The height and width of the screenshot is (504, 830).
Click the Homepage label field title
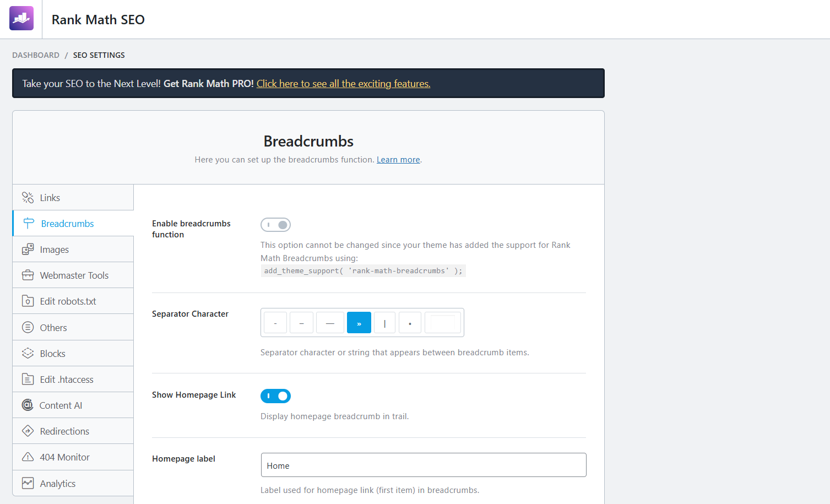tap(183, 459)
